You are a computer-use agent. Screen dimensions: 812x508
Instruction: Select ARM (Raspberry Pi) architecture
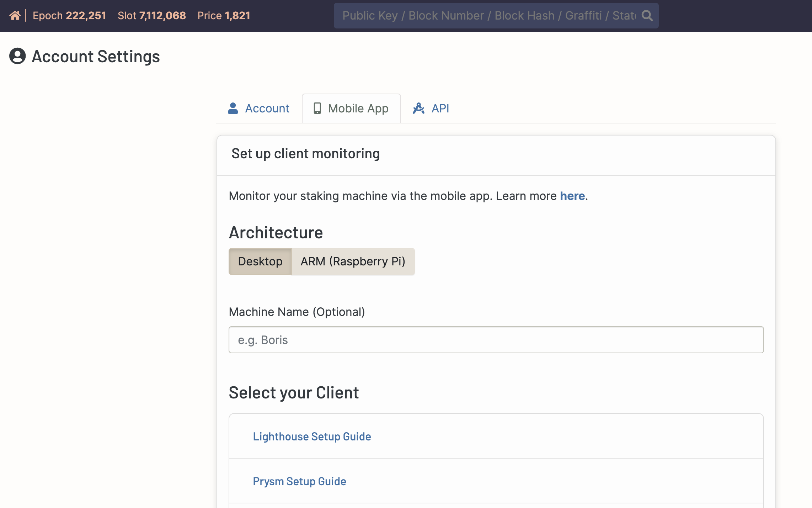point(353,261)
